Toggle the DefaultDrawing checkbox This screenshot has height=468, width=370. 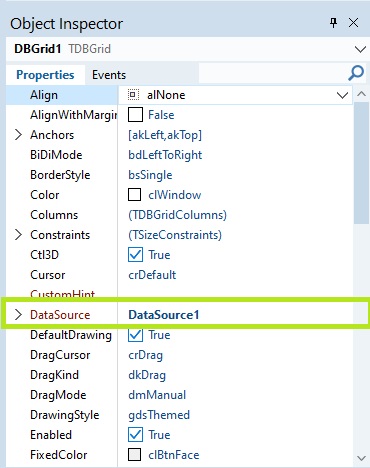tap(135, 335)
